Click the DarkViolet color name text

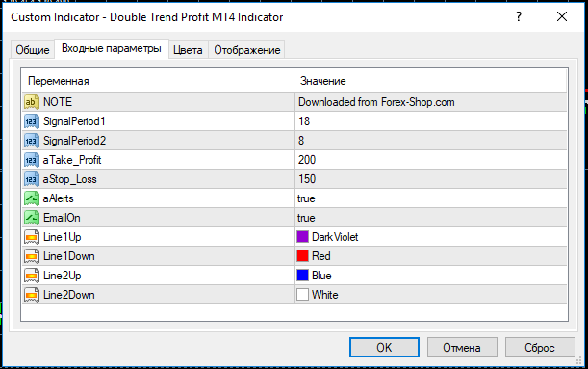335,237
